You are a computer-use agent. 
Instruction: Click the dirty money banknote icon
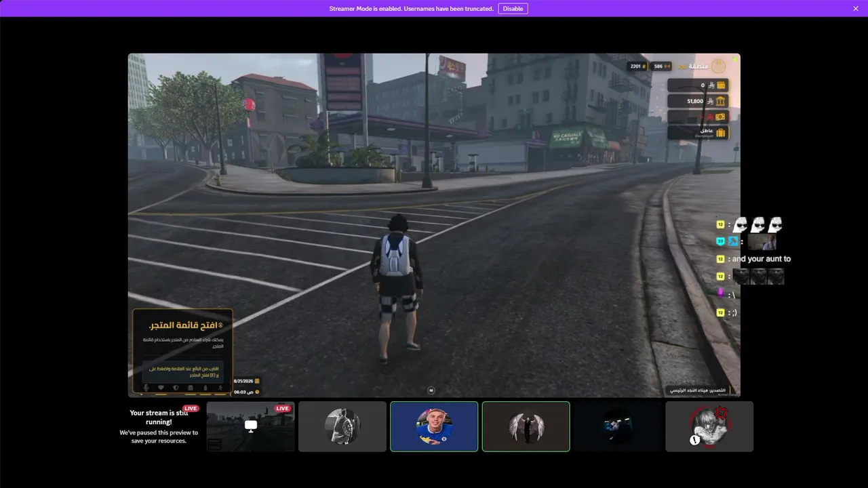click(721, 117)
